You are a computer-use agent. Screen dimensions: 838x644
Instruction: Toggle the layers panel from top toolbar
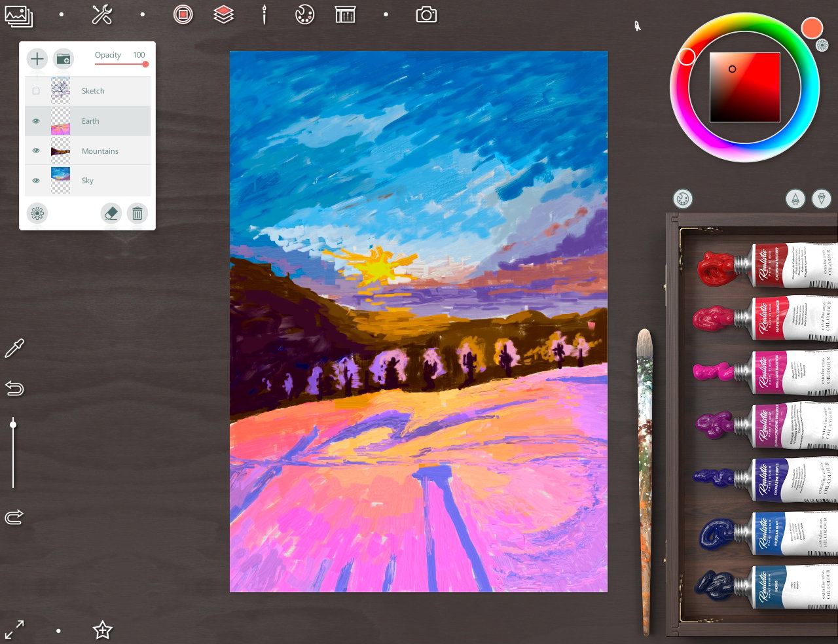[224, 14]
